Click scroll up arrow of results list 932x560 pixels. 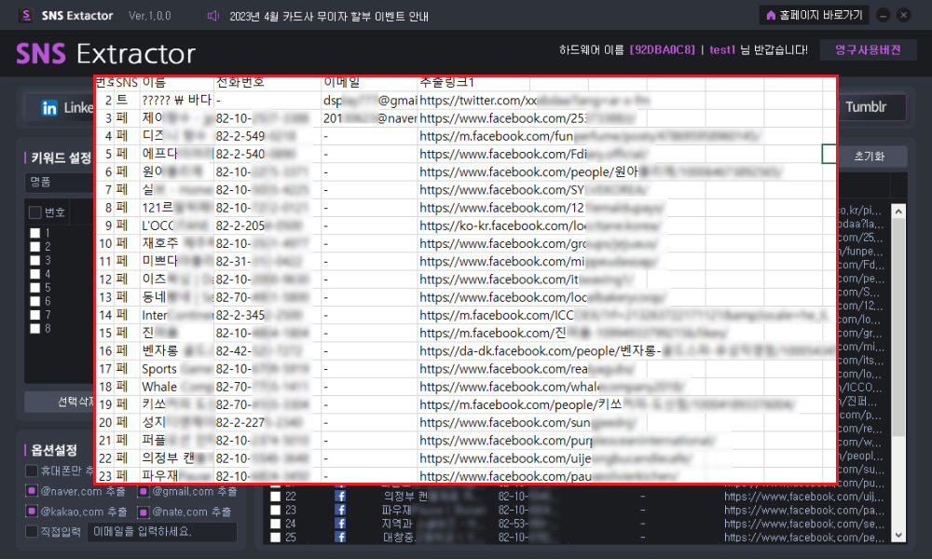point(898,211)
